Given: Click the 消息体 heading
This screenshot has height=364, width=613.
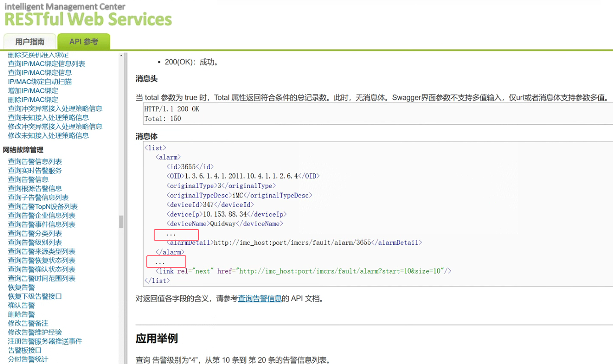Looking at the screenshot, I should pyautogui.click(x=147, y=137).
